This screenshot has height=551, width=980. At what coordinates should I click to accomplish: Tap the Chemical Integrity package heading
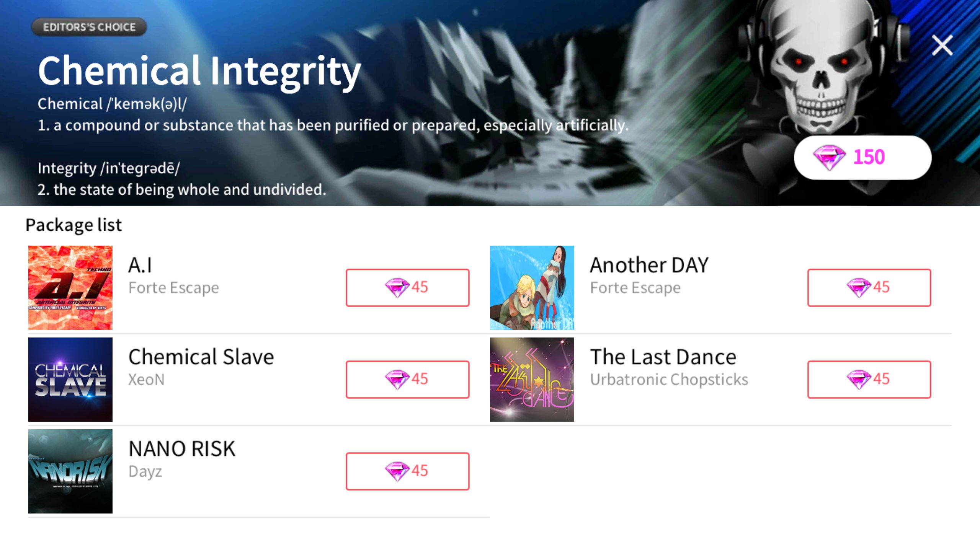199,71
